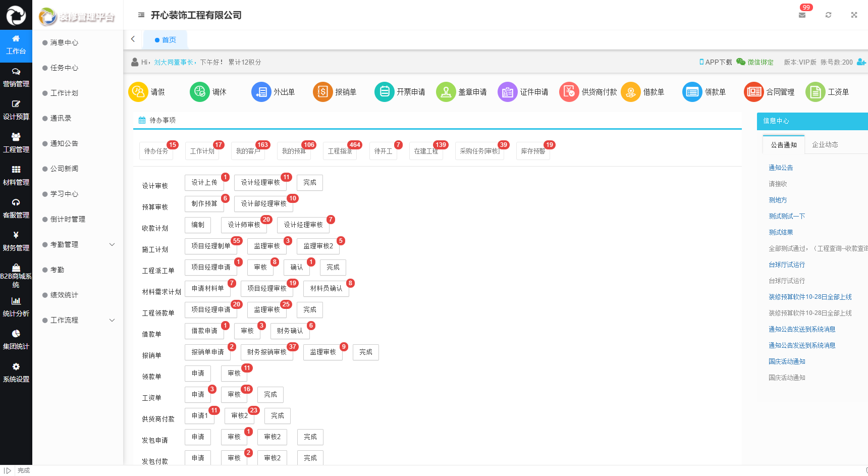Select 消息中心 in the side menu
868x476 pixels.
click(64, 42)
